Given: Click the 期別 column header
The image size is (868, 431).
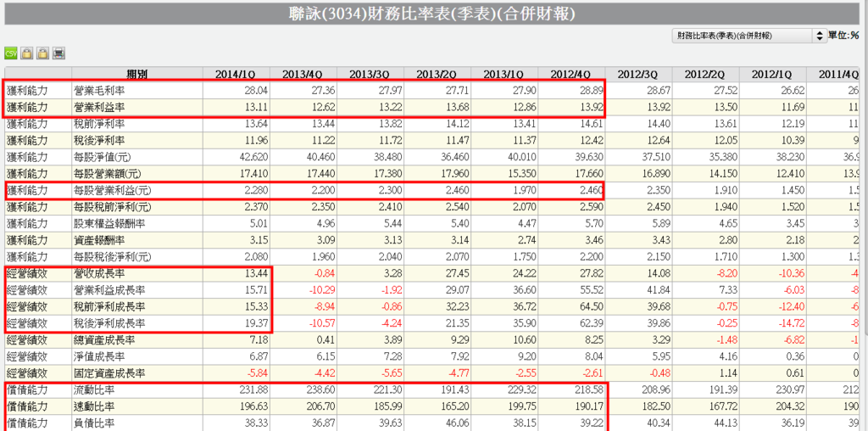Looking at the screenshot, I should pyautogui.click(x=136, y=74).
